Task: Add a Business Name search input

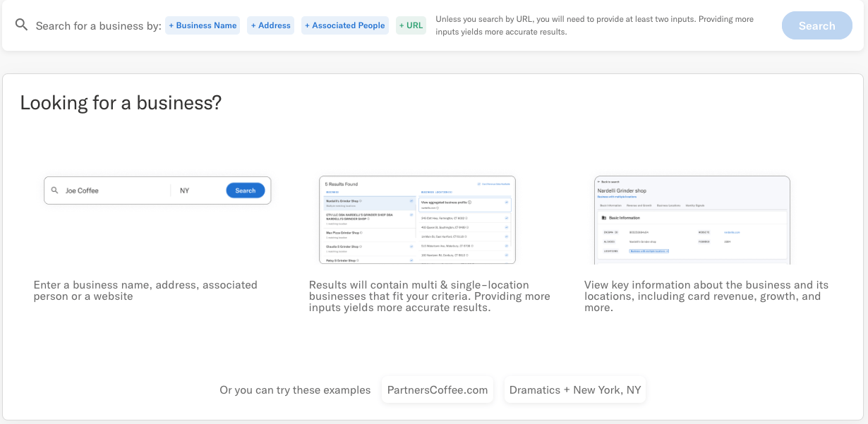Action: [x=203, y=25]
